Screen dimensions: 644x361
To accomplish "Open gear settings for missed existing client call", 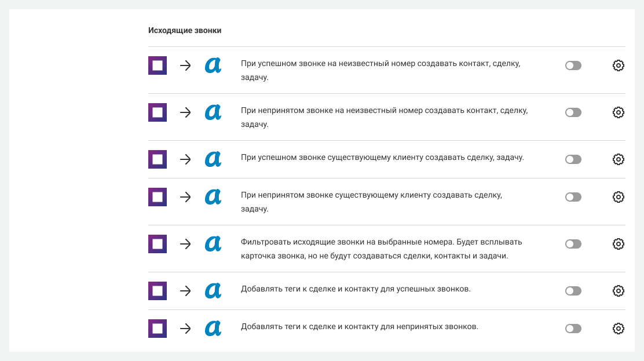I will (x=618, y=197).
